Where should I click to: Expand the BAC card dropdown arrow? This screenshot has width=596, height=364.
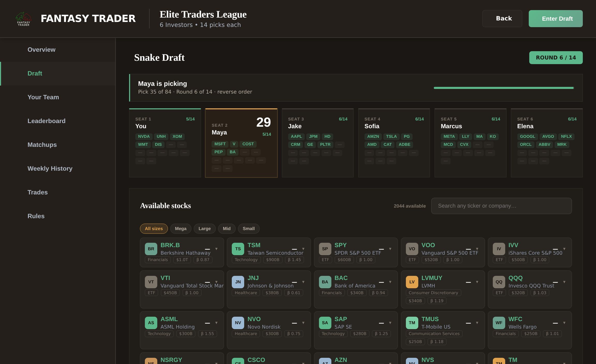tap(390, 282)
